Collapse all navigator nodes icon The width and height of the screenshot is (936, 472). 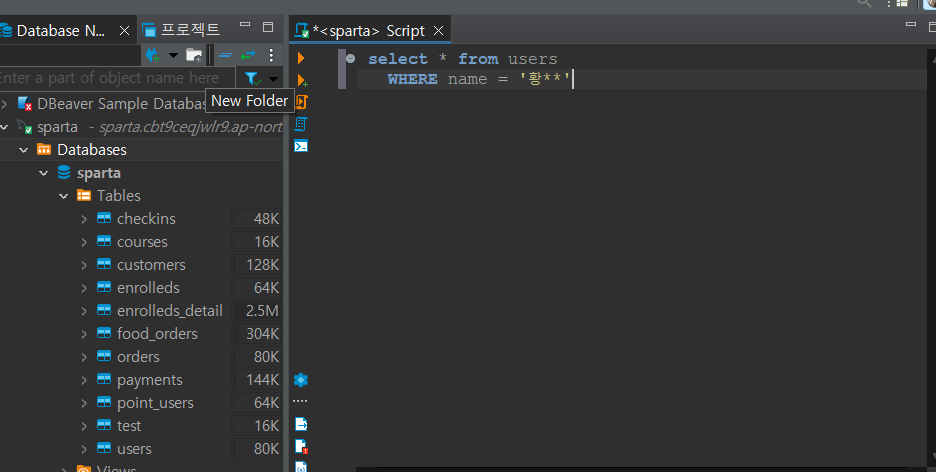(225, 55)
